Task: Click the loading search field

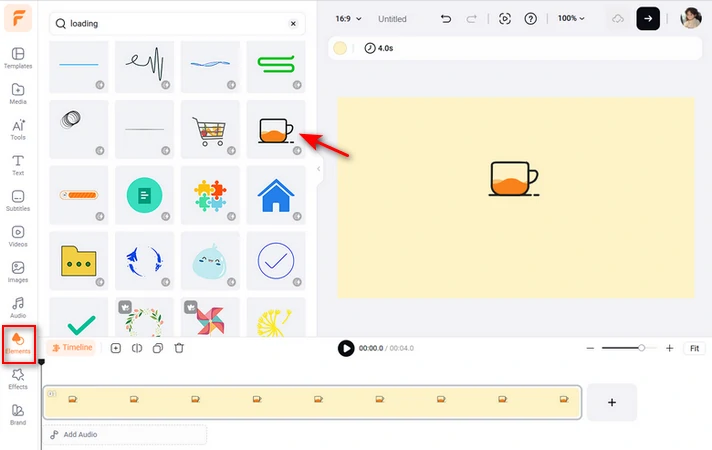Action: [x=177, y=24]
